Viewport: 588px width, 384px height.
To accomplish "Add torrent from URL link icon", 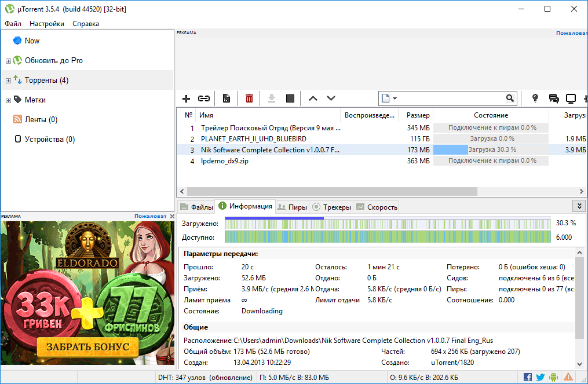I will (203, 98).
